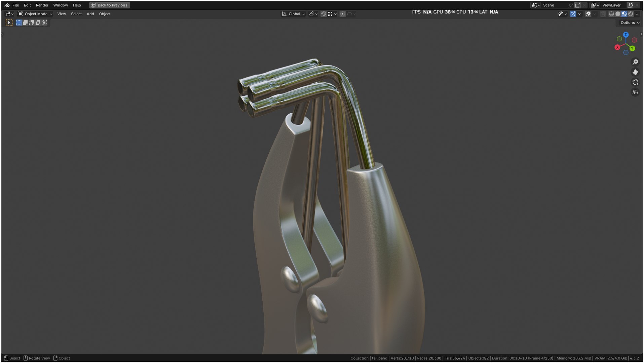
Task: Open the Render menu
Action: coord(42,5)
